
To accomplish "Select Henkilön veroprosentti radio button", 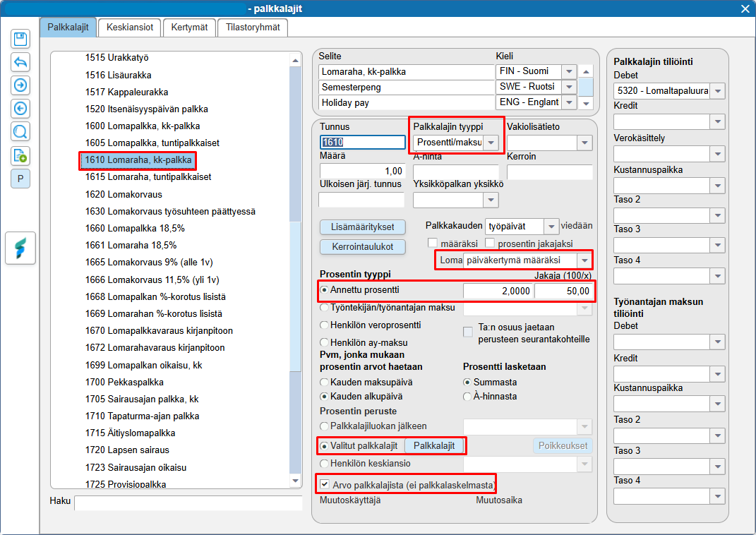I will click(x=325, y=325).
